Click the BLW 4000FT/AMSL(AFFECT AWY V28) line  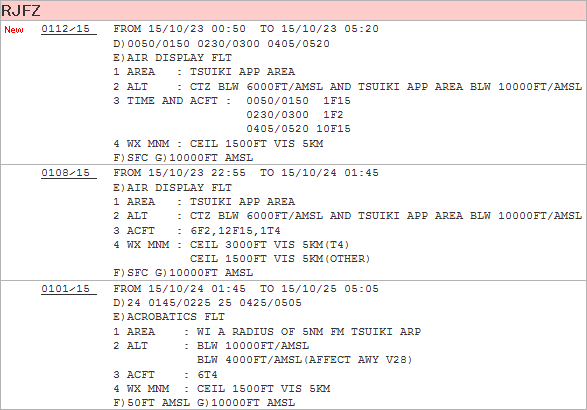304,360
